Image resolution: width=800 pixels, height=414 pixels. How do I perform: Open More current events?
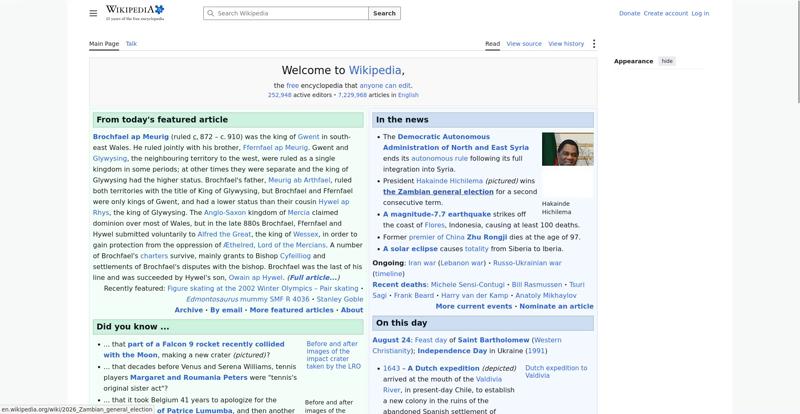(x=473, y=306)
